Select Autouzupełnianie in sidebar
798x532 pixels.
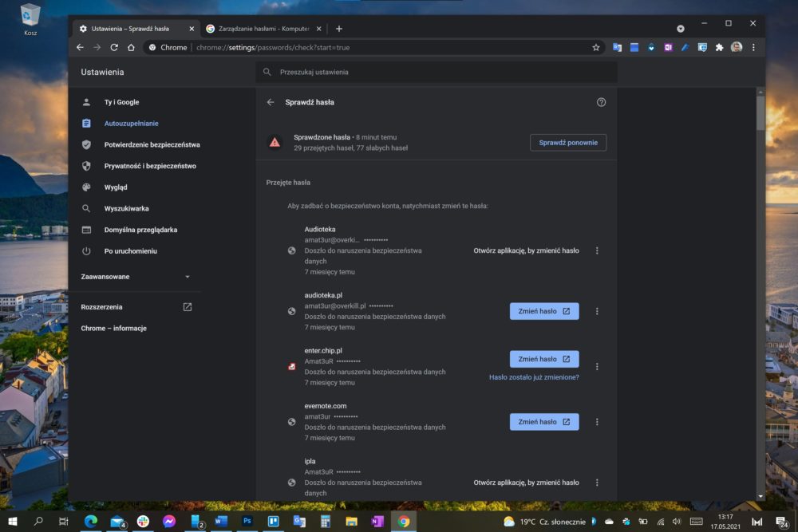click(x=131, y=124)
